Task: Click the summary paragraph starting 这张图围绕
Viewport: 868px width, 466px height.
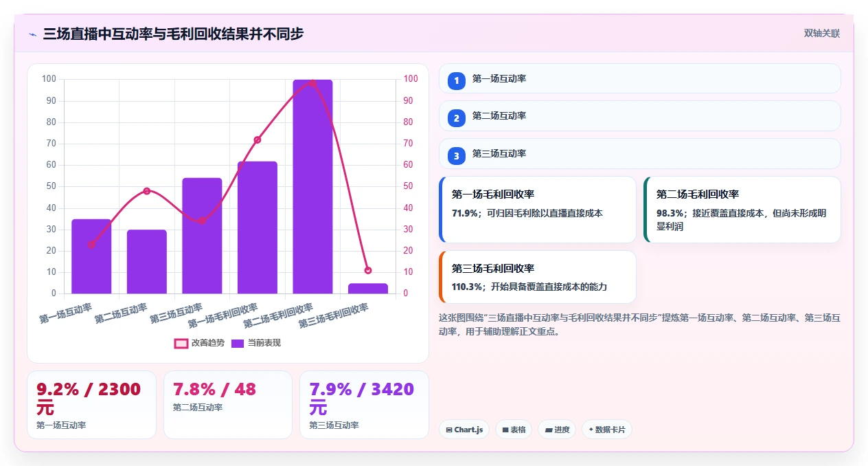Action: click(x=640, y=324)
